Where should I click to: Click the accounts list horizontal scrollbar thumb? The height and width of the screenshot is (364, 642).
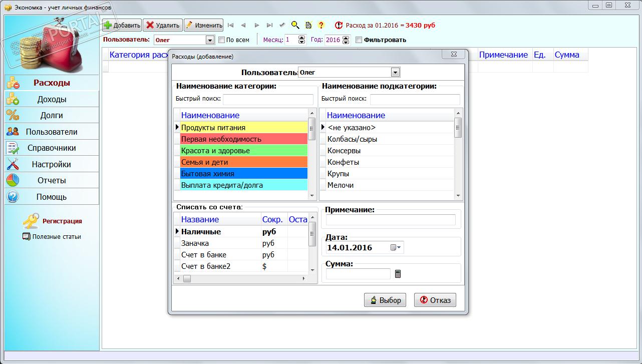pos(187,279)
